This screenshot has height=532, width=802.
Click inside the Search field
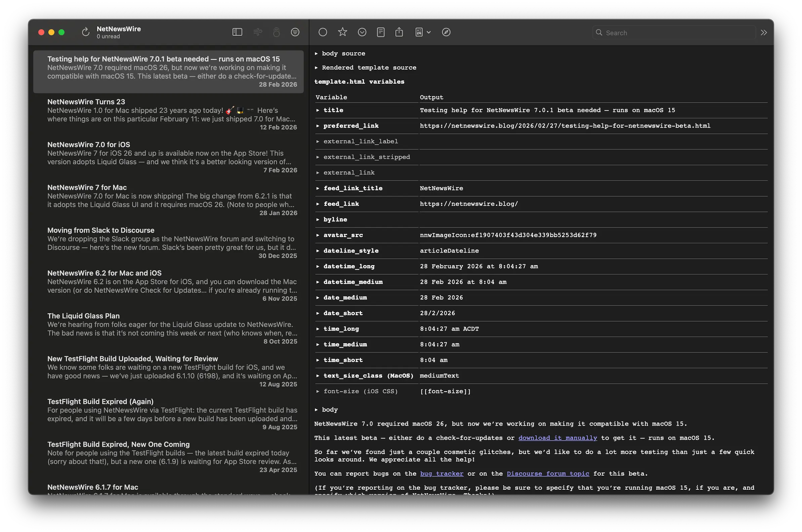(x=673, y=32)
